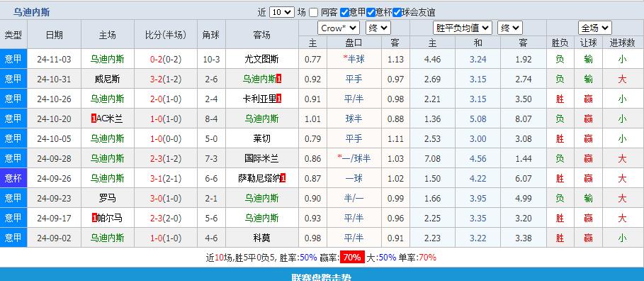The image size is (644, 281).
Task: Open the 胜平负均值 dropdown
Action: (462, 28)
